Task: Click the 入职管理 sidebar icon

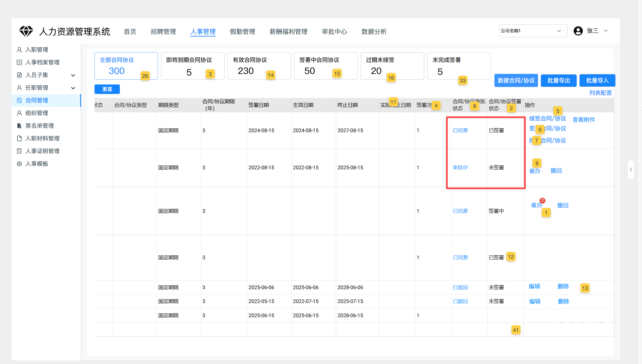Action: pyautogui.click(x=19, y=49)
